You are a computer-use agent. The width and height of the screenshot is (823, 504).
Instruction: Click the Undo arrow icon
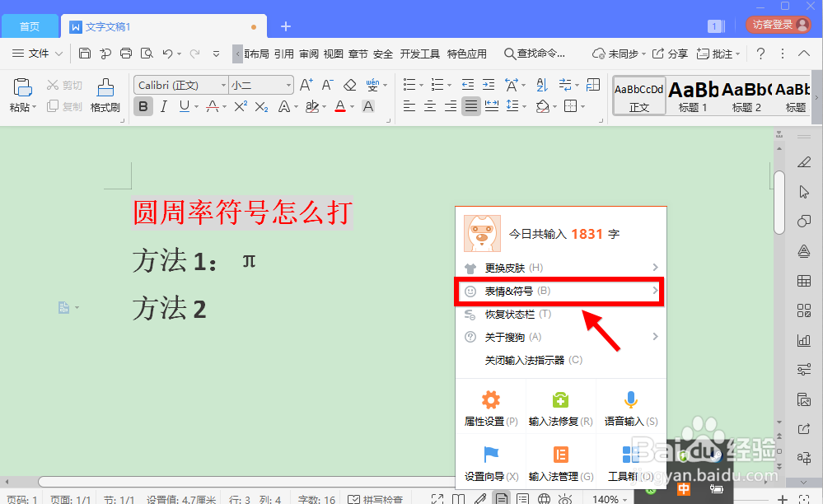(167, 52)
